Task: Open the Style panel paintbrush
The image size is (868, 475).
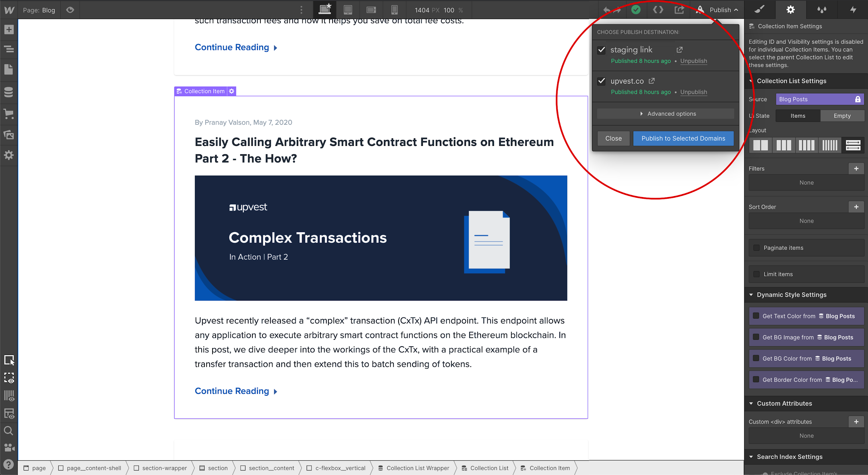Action: click(x=759, y=9)
